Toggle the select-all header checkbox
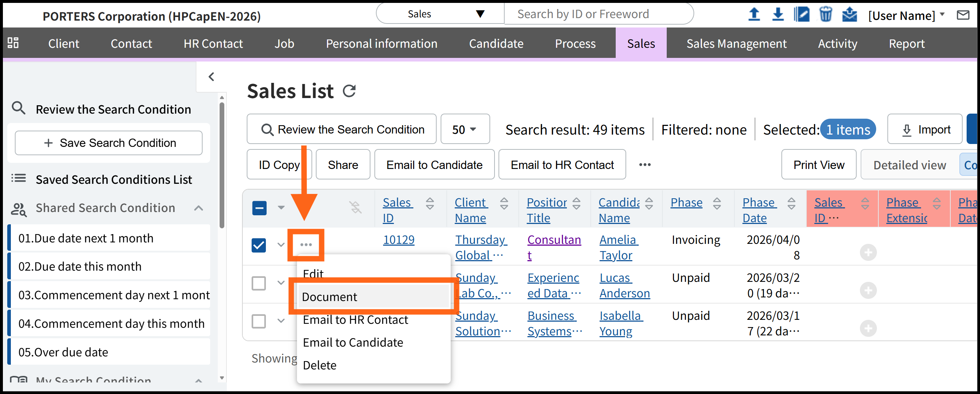Viewport: 980px width, 394px height. tap(259, 208)
